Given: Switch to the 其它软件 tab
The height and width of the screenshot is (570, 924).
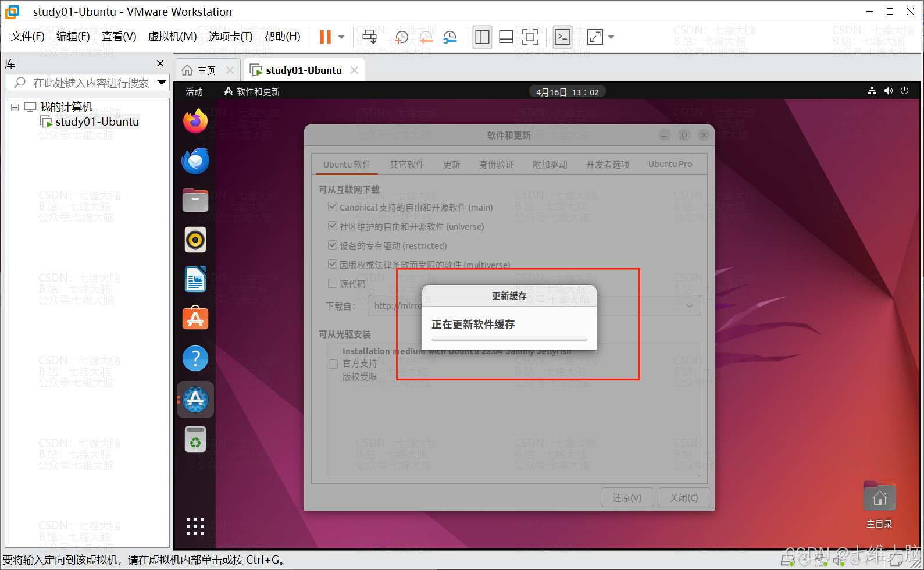Looking at the screenshot, I should 407,165.
